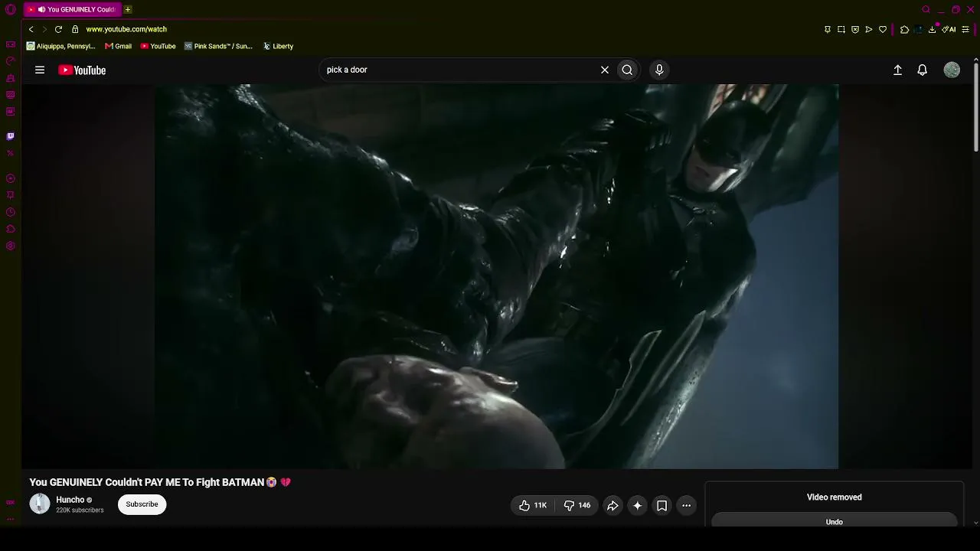Open the History clock icon in the sidebar
Image resolution: width=980 pixels, height=551 pixels.
tap(11, 212)
